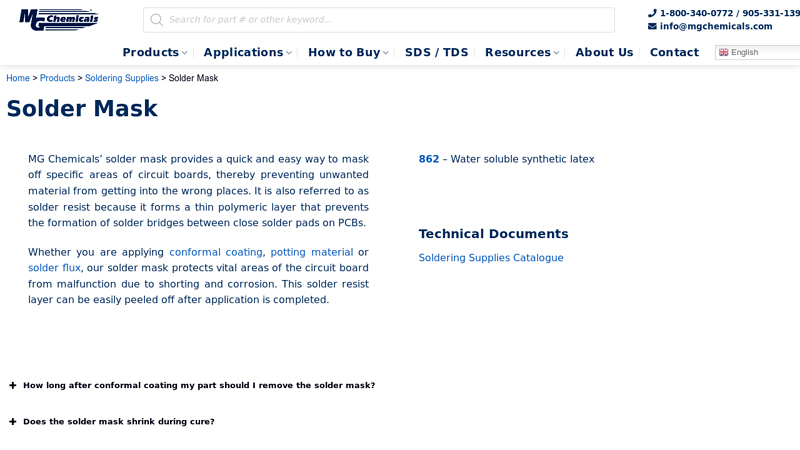Viewport: 800px width, 450px height.
Task: Open Soldering Supplies Catalogue document
Action: click(x=490, y=258)
